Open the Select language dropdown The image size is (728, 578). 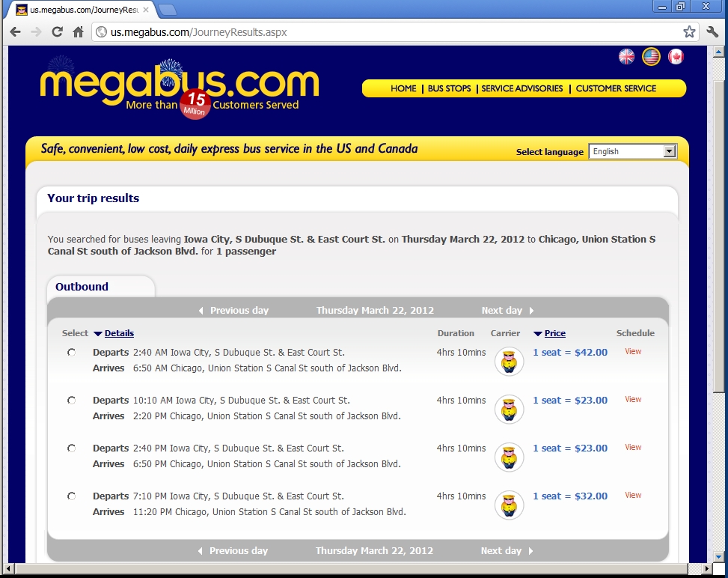(632, 151)
